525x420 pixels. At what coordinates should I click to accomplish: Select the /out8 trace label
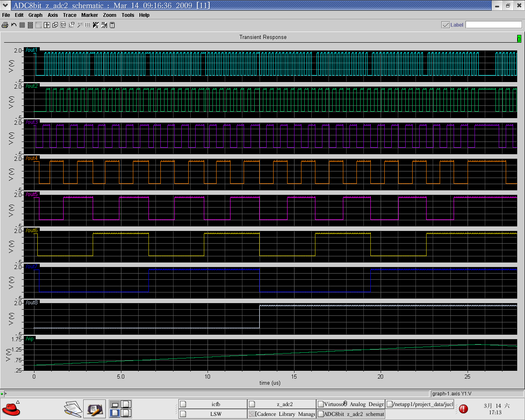coord(32,303)
